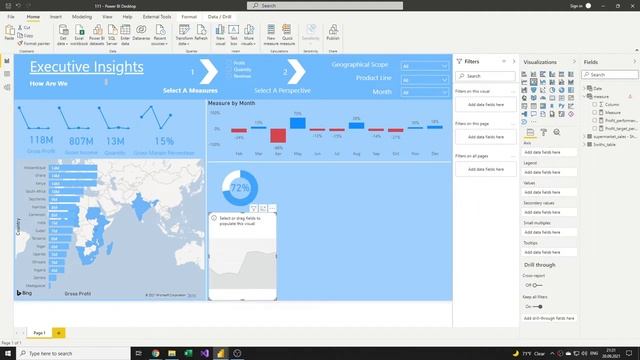Check the Profit_performance field checkbox
Viewport: 640px width, 360px height.
coord(595,120)
